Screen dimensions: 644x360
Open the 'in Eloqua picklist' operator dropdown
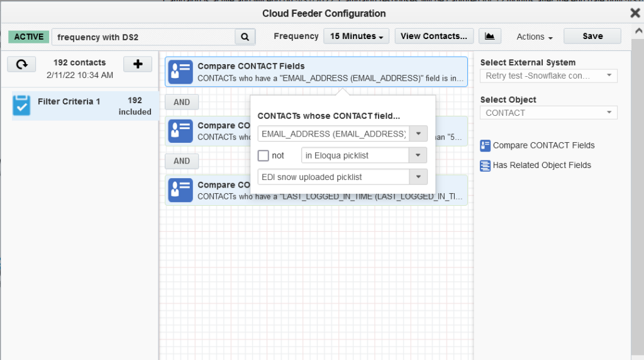(418, 155)
